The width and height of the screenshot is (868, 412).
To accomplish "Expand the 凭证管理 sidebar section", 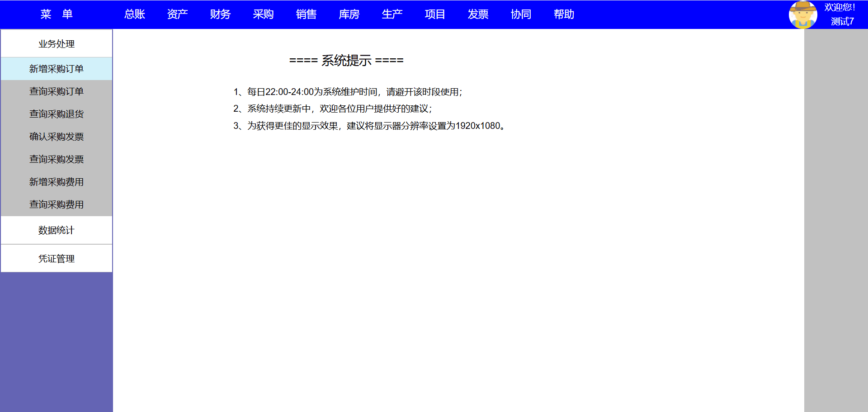I will (x=57, y=259).
